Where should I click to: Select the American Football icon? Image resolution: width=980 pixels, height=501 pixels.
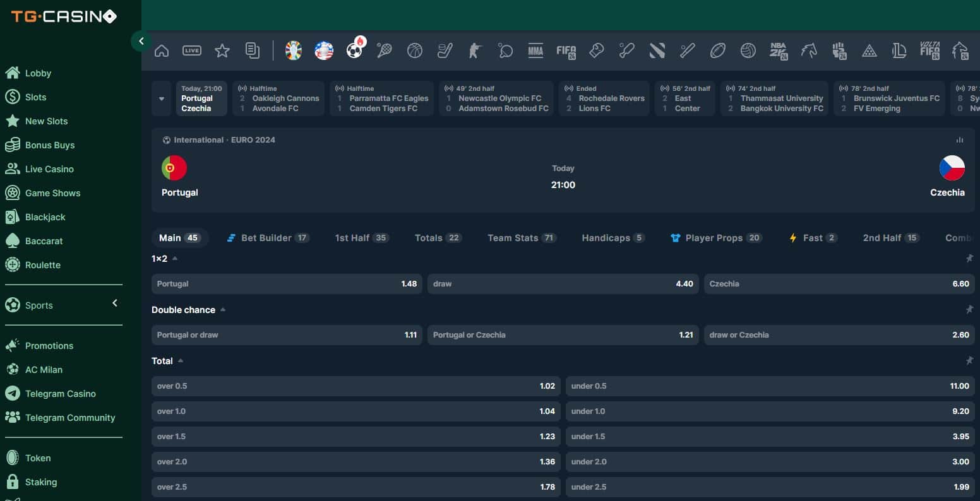coord(718,50)
